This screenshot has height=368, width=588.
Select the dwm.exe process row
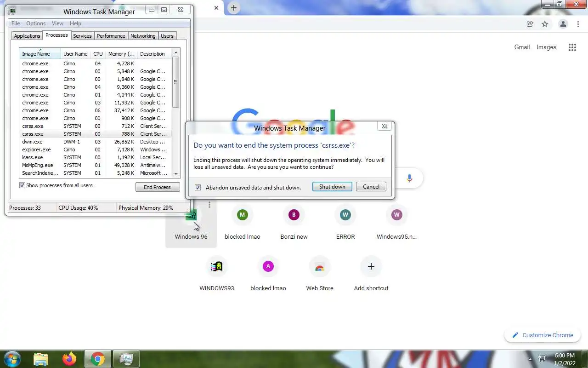coord(96,142)
